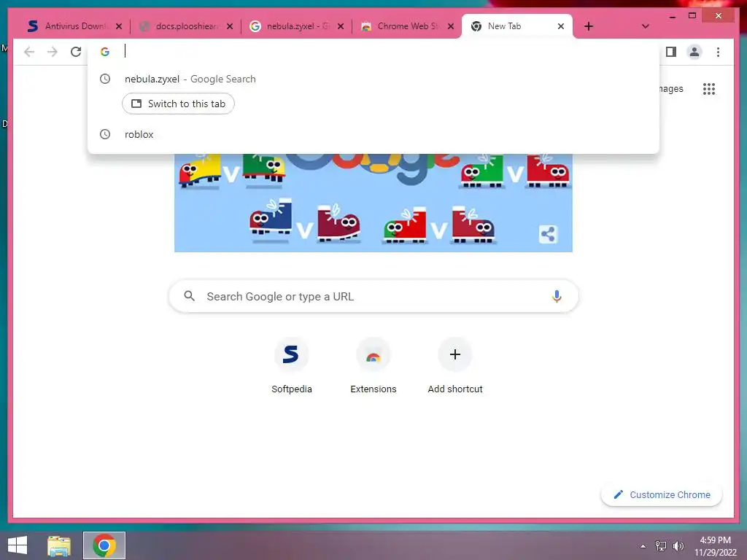Start voice search with the microphone
This screenshot has height=560, width=747.
(557, 296)
